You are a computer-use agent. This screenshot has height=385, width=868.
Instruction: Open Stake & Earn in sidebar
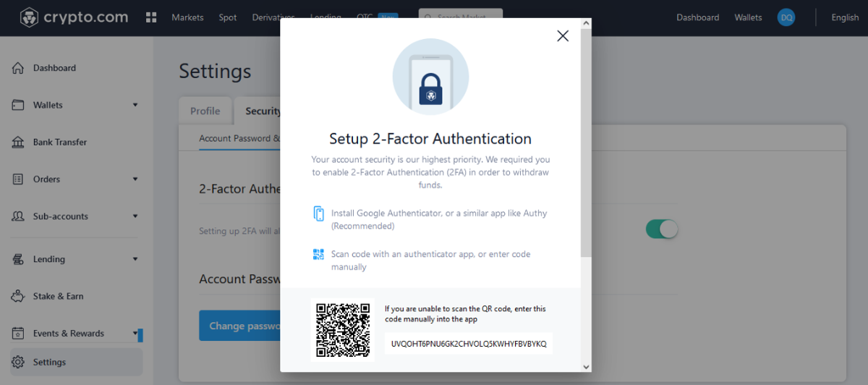[x=58, y=296]
